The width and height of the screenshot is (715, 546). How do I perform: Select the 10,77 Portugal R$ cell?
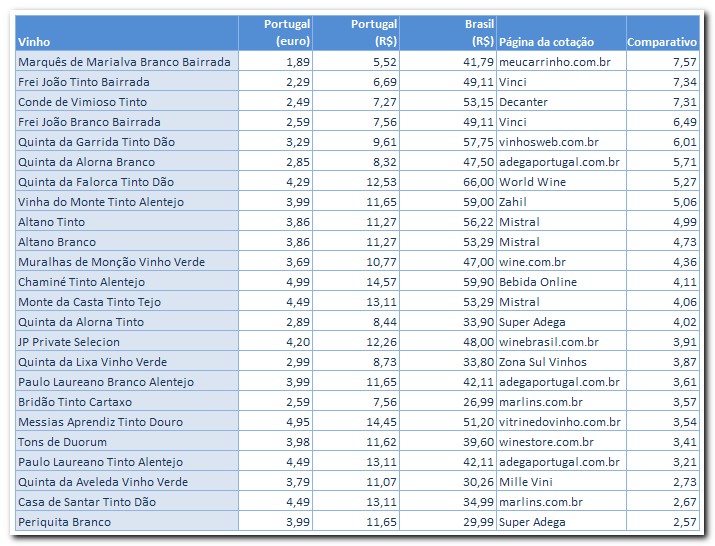point(356,261)
